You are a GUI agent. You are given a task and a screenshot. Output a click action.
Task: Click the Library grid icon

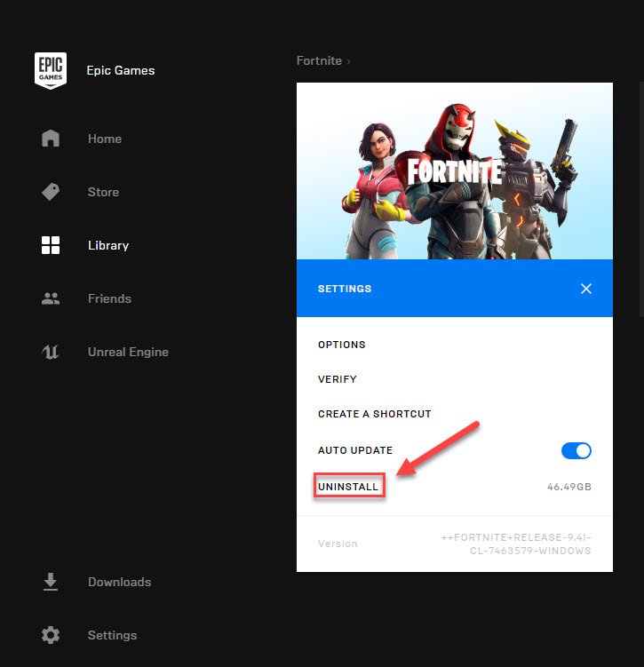(x=51, y=245)
